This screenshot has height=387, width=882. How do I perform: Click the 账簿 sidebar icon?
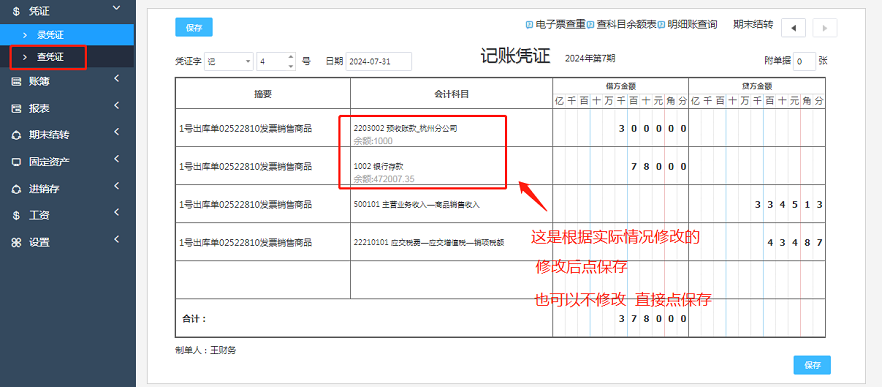tap(16, 82)
